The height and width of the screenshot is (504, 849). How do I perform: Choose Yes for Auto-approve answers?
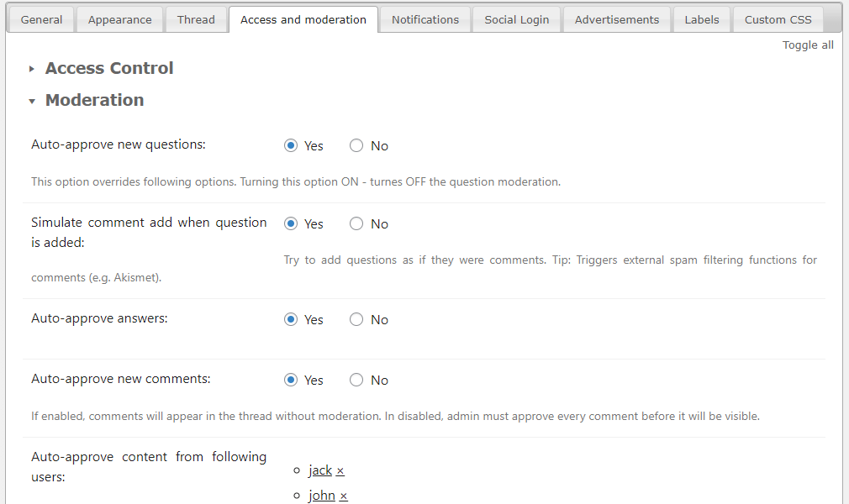pos(291,320)
